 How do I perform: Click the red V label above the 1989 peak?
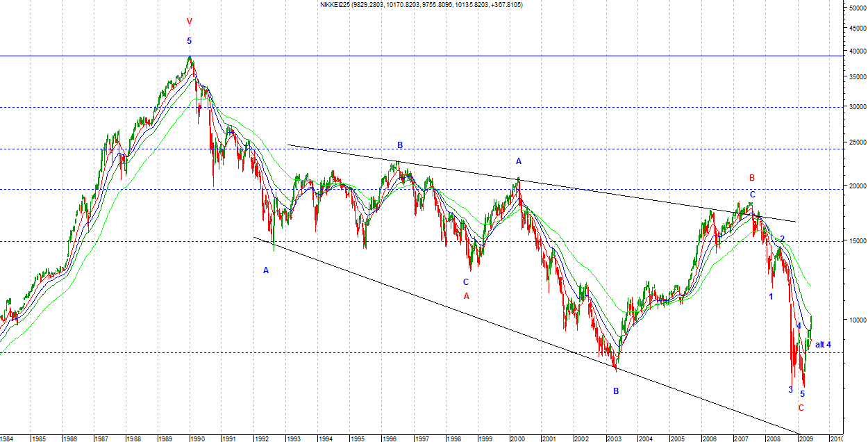pos(189,22)
